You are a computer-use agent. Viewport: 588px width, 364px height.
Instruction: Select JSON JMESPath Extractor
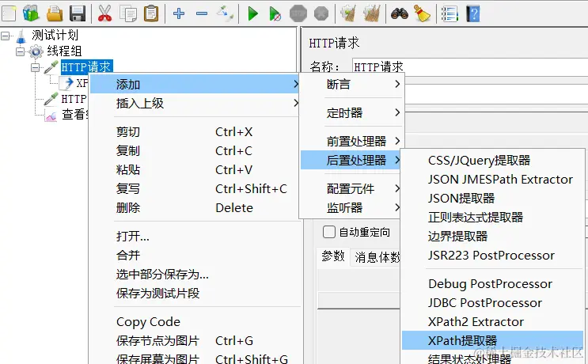point(492,179)
